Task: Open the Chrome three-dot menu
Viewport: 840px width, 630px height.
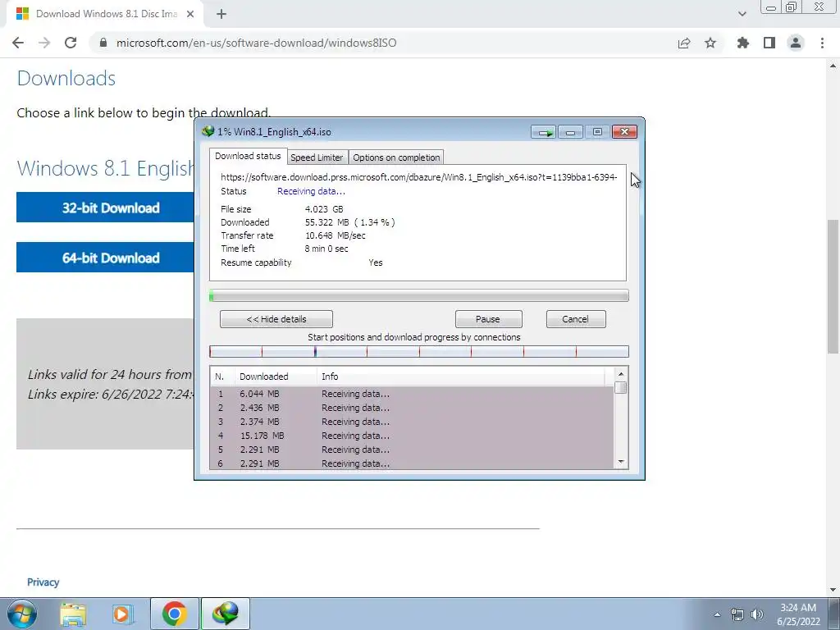Action: pos(822,43)
